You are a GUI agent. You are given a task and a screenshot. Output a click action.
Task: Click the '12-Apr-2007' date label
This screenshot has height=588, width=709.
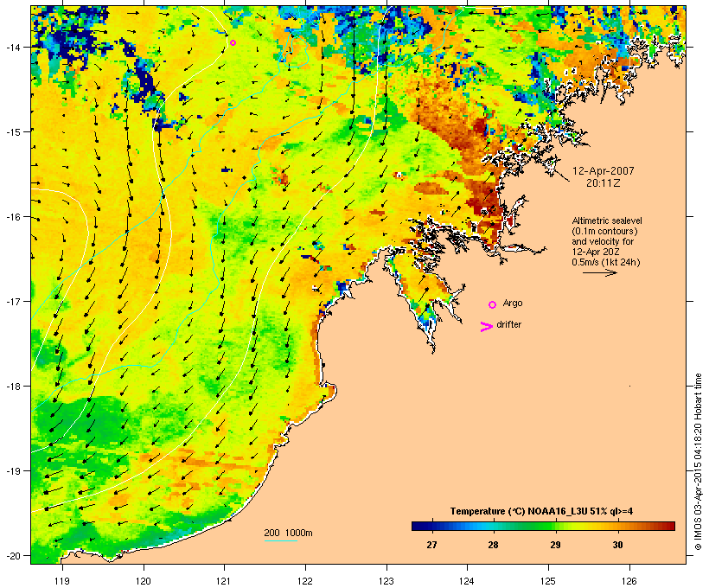click(x=604, y=171)
